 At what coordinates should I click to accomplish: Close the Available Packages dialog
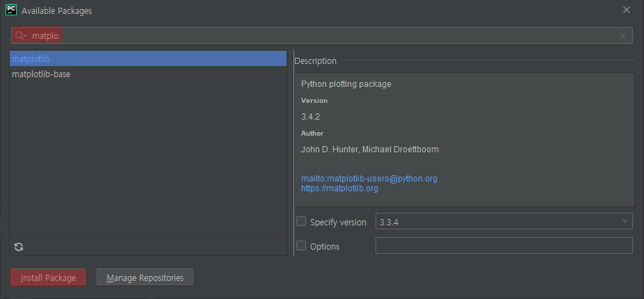[x=627, y=10]
